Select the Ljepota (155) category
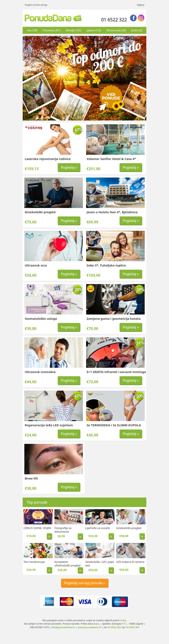This screenshot has width=169, height=644. pyautogui.click(x=94, y=30)
